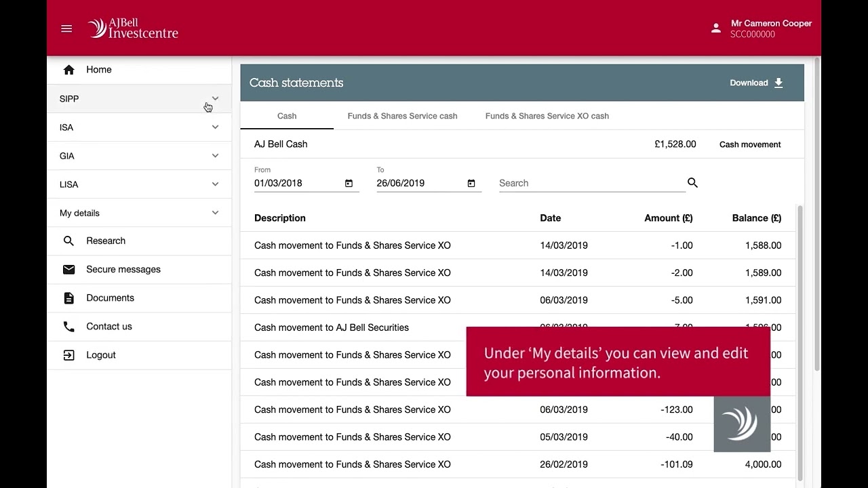
Task: Select the ISA account label
Action: tap(66, 127)
